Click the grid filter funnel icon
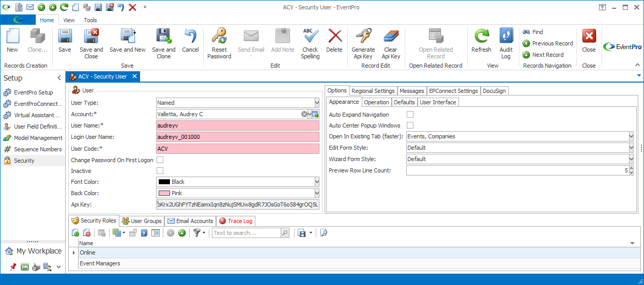Screen dimensions: 644x285 tap(197, 233)
